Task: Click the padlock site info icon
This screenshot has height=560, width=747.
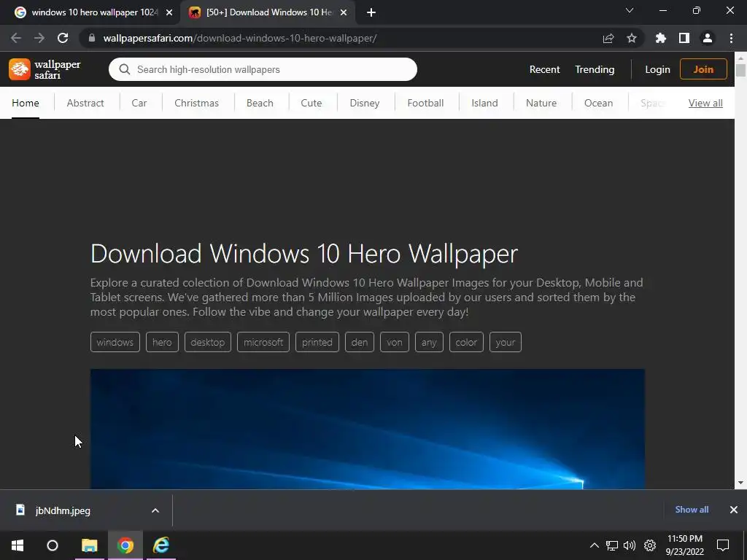Action: pyautogui.click(x=92, y=38)
